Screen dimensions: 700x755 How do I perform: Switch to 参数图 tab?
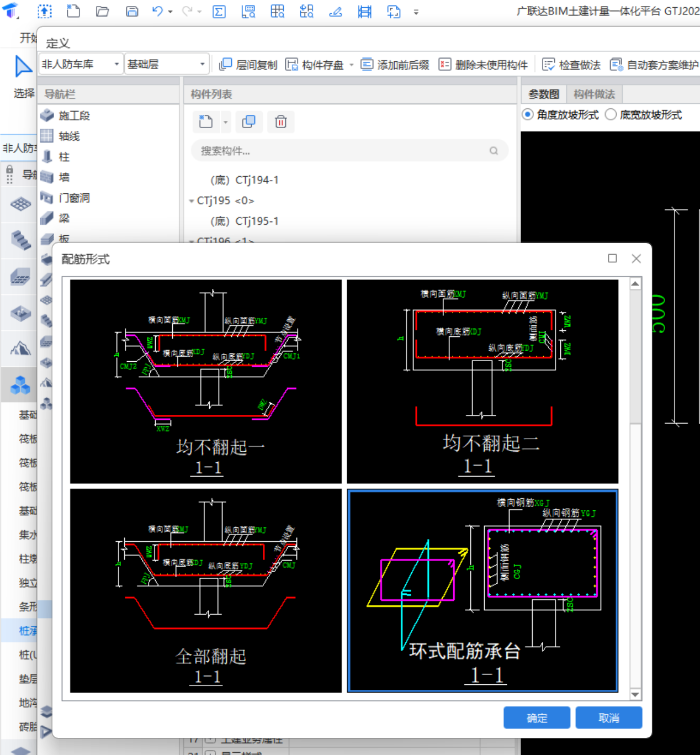point(544,94)
